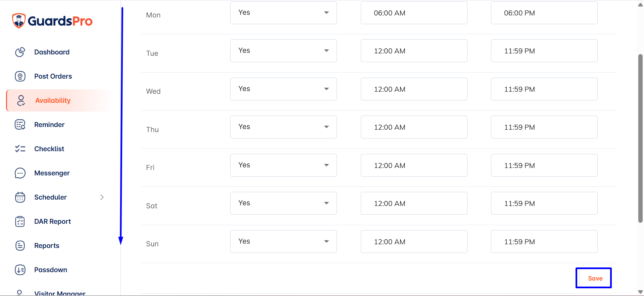Click the GuardsPro logo
This screenshot has width=644, height=296.
52,21
